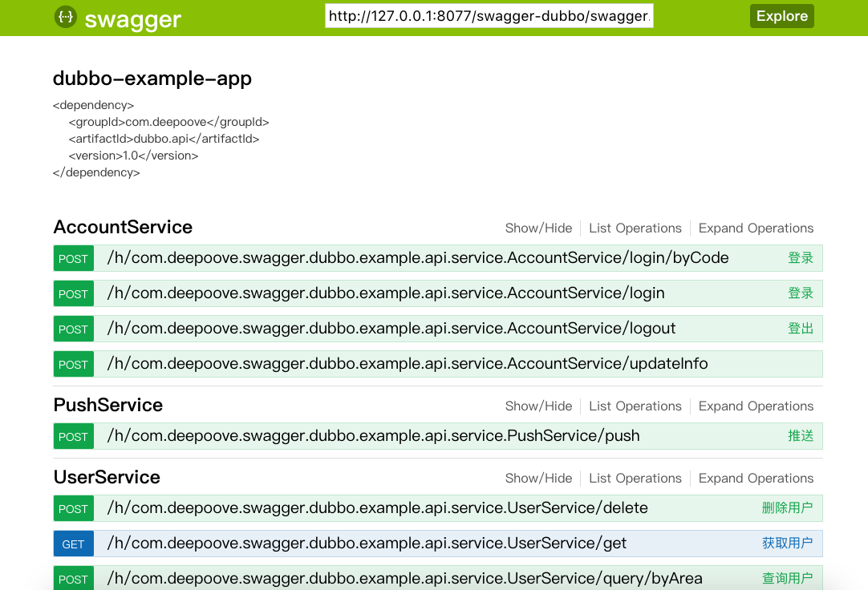
Task: Click the POST badge of the push row
Action: [x=74, y=436]
